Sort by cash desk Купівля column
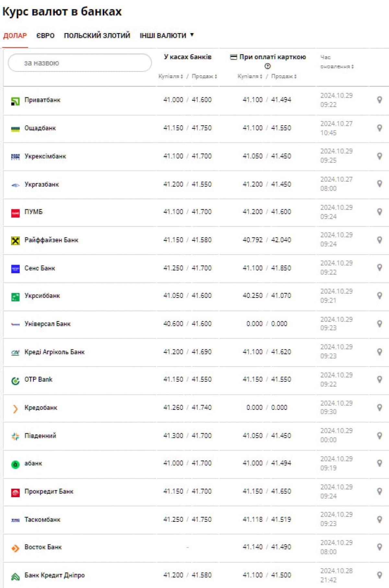This screenshot has height=588, width=389. (171, 76)
